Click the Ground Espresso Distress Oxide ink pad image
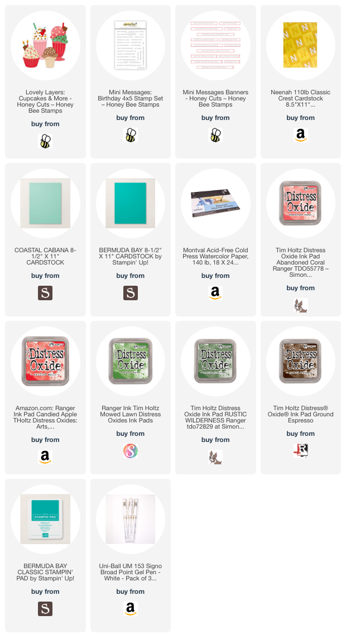This screenshot has height=644, width=346. [x=300, y=361]
